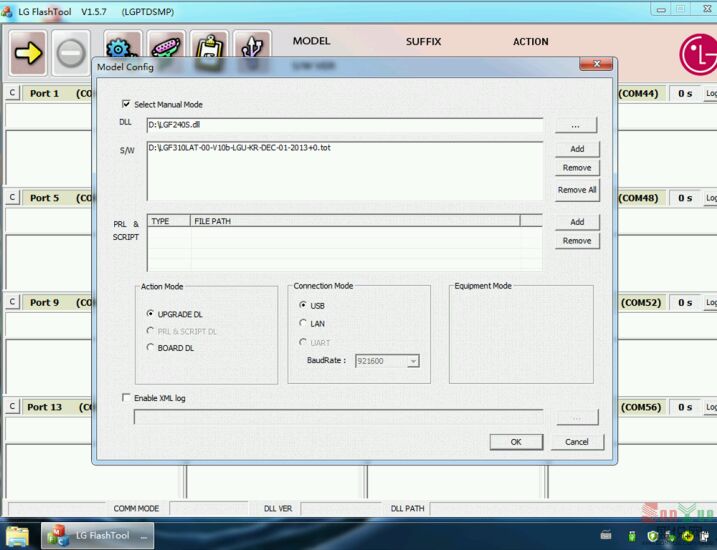Image resolution: width=717 pixels, height=550 pixels.
Task: Click Log button in COM52 row
Action: click(x=711, y=303)
